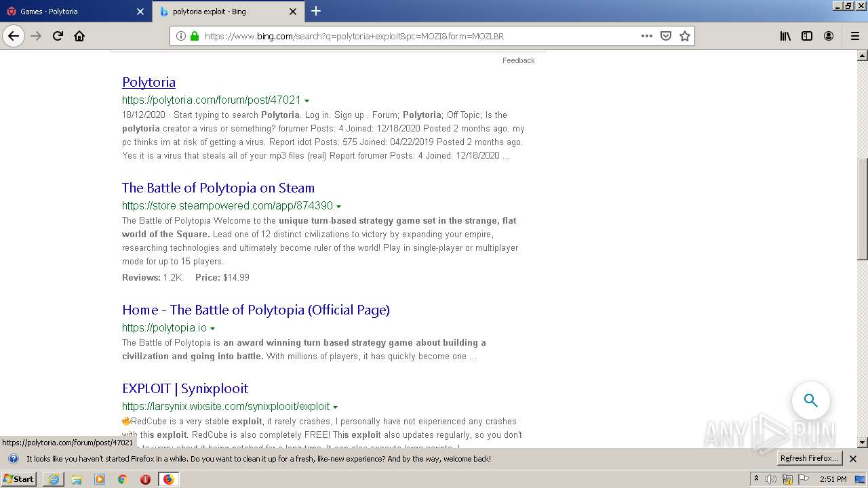The width and height of the screenshot is (868, 488).
Task: Open the Opera taskbar icon
Action: 145,479
